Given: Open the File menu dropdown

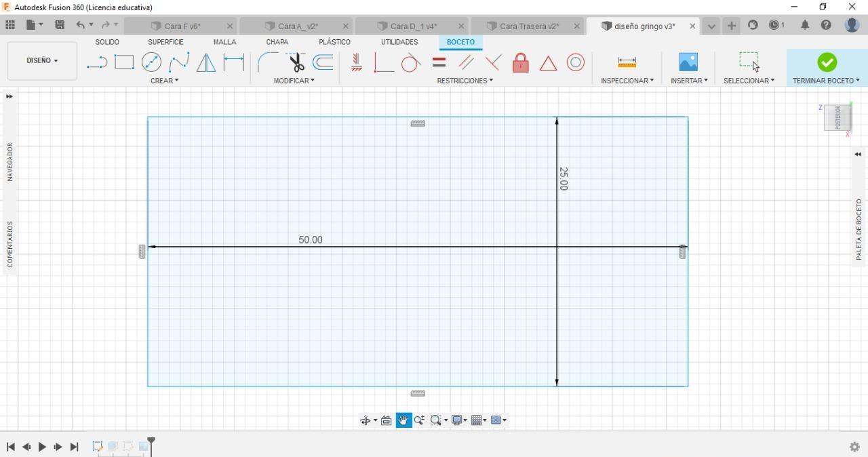Looking at the screenshot, I should pyautogui.click(x=35, y=25).
